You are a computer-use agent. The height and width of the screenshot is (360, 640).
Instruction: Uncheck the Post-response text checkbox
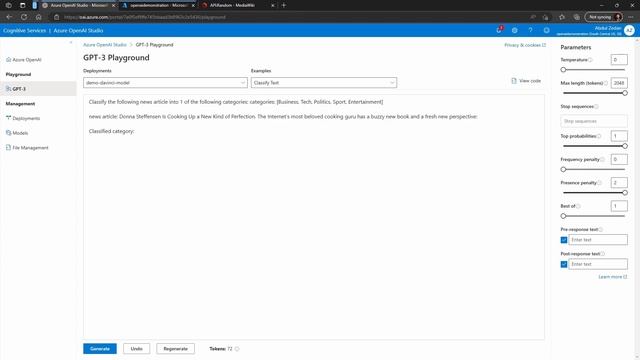(x=564, y=264)
